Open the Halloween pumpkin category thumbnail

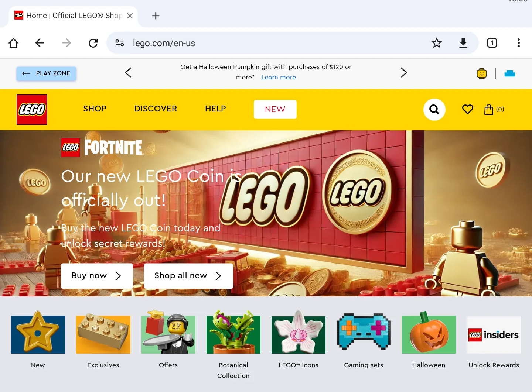[x=429, y=333]
